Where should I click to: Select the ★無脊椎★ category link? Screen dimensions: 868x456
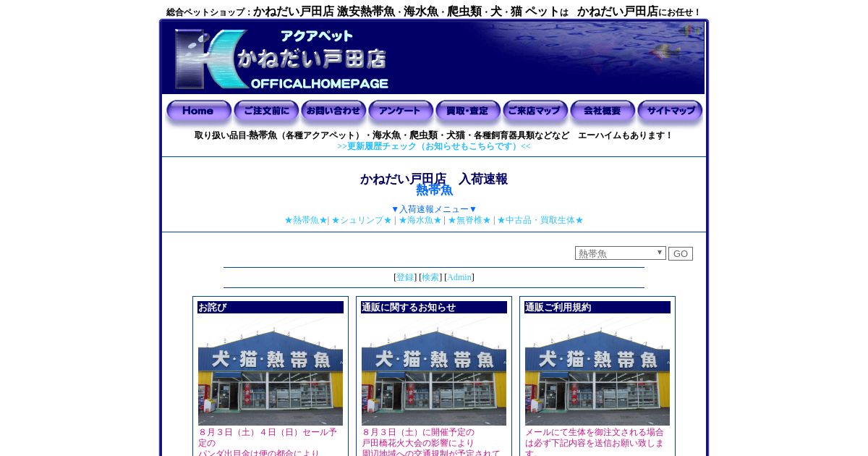[469, 220]
